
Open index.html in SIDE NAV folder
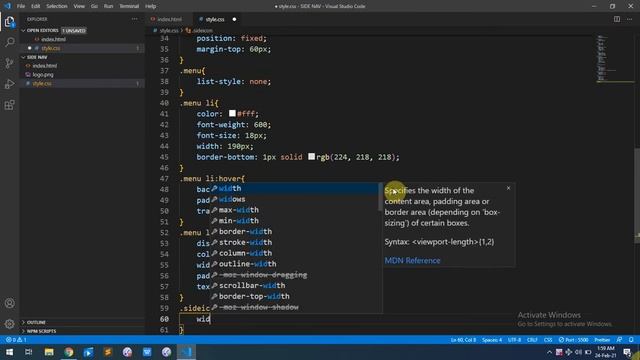(x=45, y=66)
